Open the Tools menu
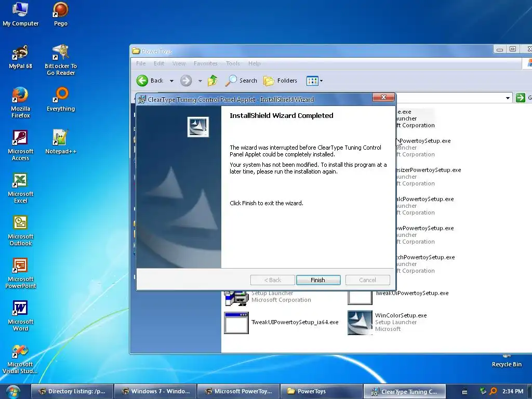This screenshot has width=532, height=399. 233,63
